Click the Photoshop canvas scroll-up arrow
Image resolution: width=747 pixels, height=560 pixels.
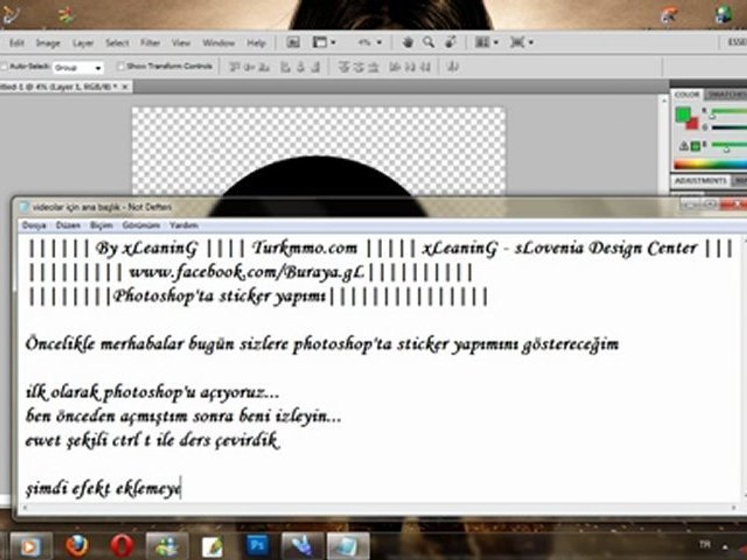(663, 101)
